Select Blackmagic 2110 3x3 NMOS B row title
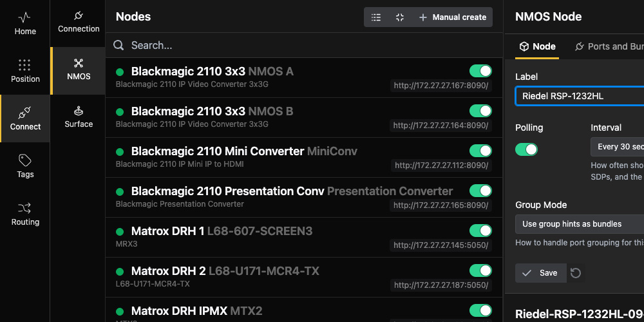The width and height of the screenshot is (644, 322). (213, 111)
